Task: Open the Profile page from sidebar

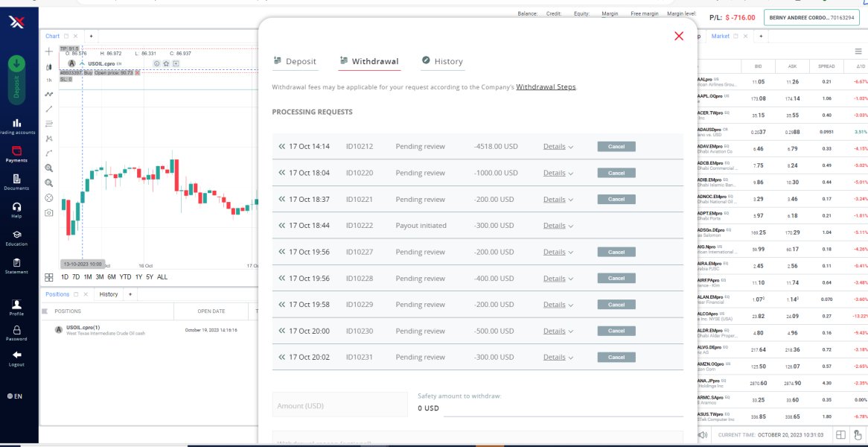Action: click(x=16, y=308)
